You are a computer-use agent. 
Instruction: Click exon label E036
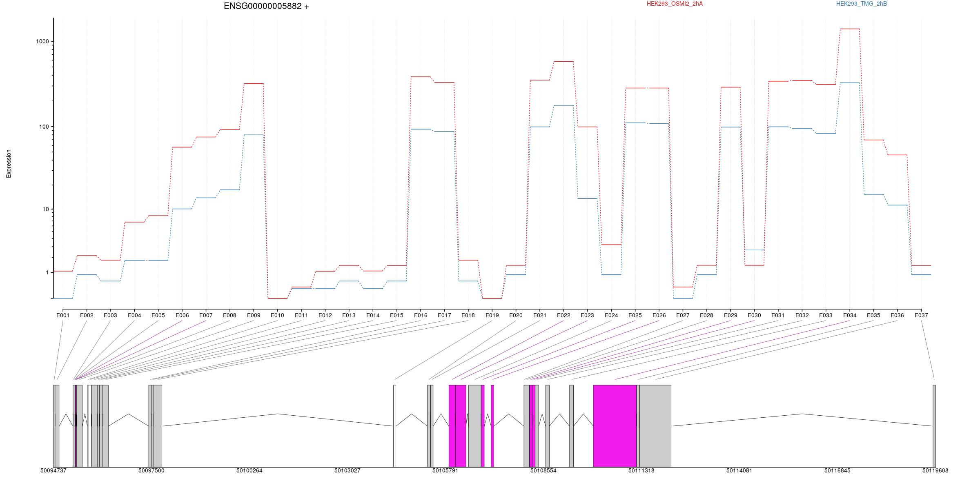pos(897,315)
